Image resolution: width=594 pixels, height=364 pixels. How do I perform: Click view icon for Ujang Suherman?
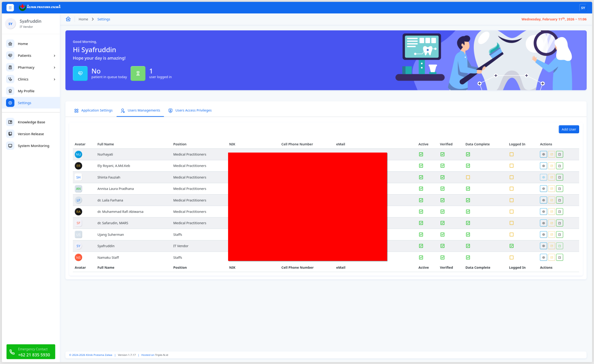click(x=543, y=235)
